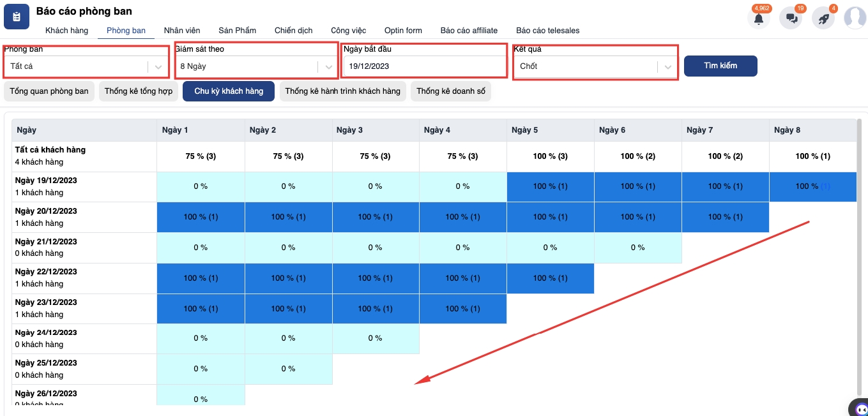Screen dimensions: 868x416
Task: Open the notifications bell icon
Action: point(759,18)
